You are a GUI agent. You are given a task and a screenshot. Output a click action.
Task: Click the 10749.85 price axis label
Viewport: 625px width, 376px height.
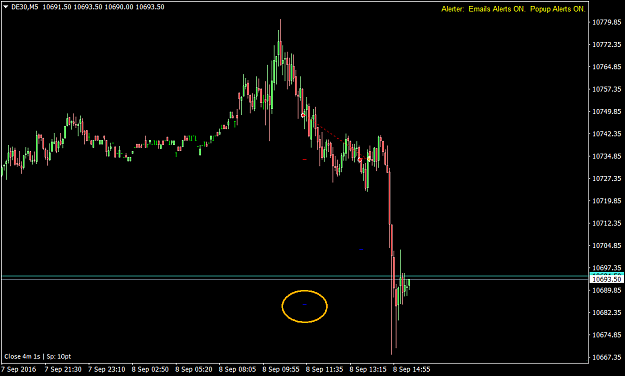tap(607, 111)
